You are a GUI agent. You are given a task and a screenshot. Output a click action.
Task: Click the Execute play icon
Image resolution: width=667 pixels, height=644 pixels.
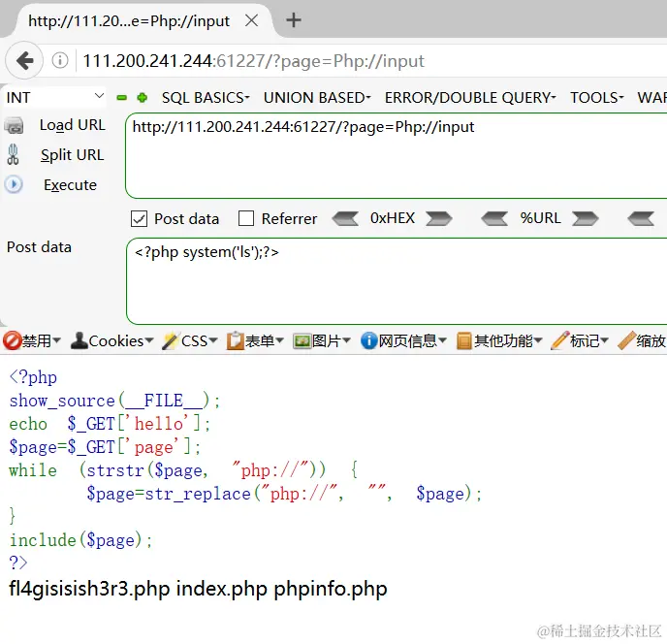[14, 184]
